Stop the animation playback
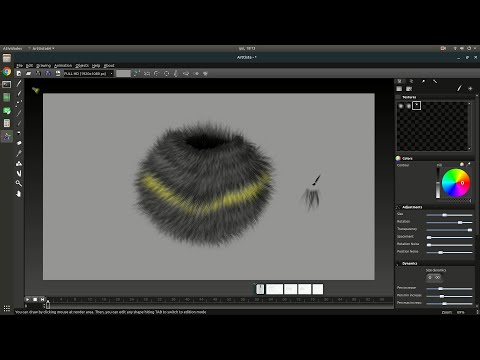 35,299
